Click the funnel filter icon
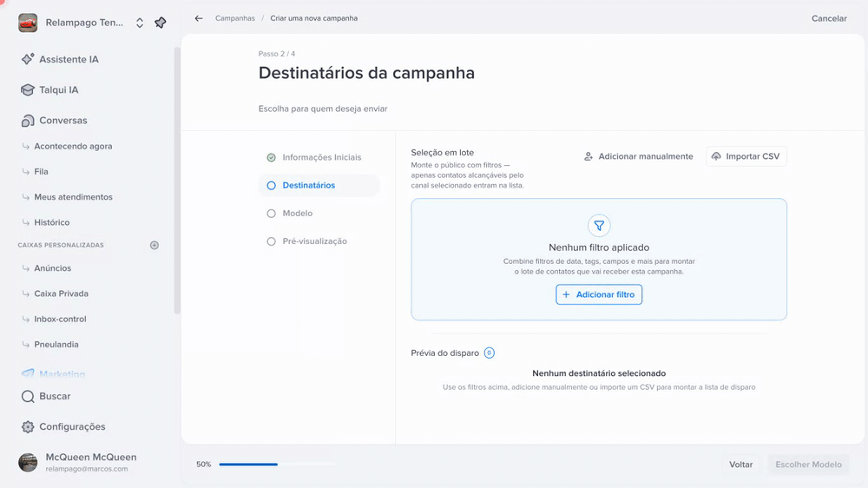 coord(599,226)
